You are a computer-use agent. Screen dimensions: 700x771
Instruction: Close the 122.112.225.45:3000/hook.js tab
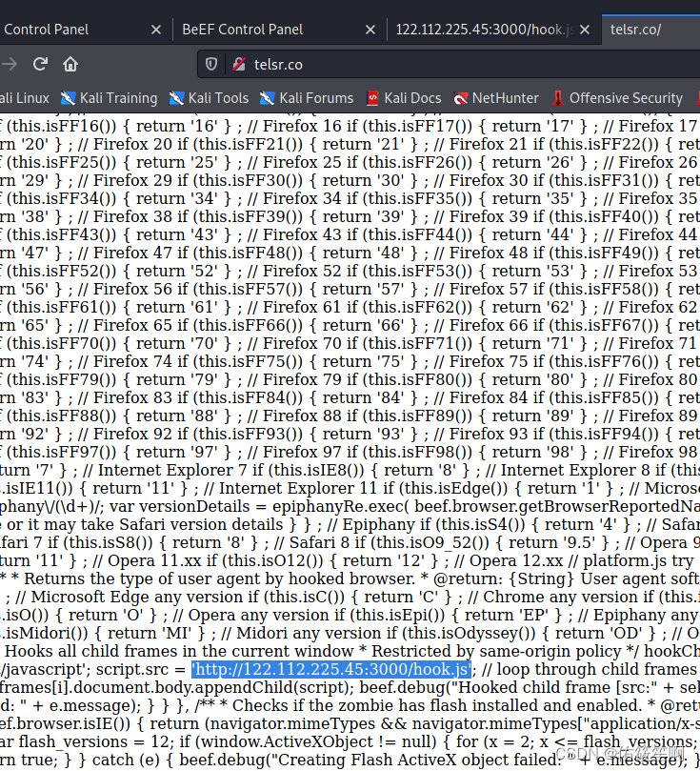[585, 30]
